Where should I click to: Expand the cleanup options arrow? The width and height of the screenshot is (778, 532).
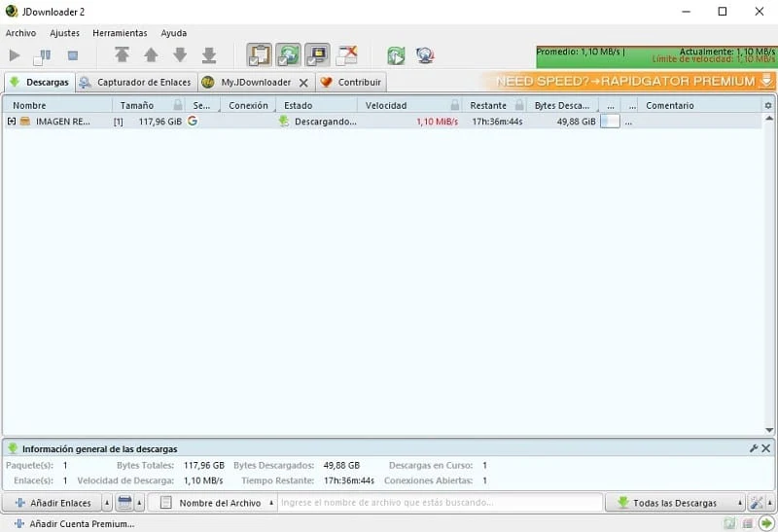pyautogui.click(x=139, y=503)
